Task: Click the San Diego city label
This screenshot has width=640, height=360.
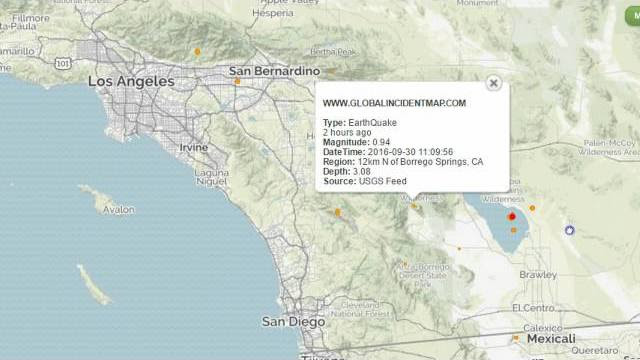Action: [293, 322]
